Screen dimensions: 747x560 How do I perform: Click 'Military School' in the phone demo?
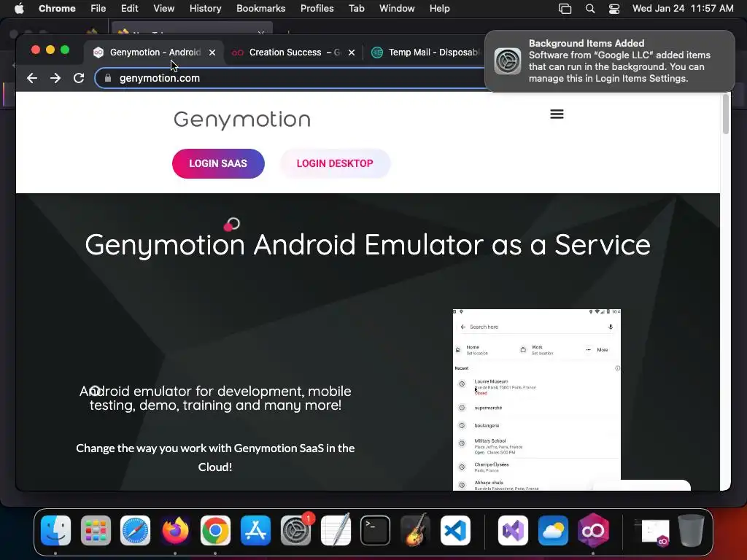490,441
